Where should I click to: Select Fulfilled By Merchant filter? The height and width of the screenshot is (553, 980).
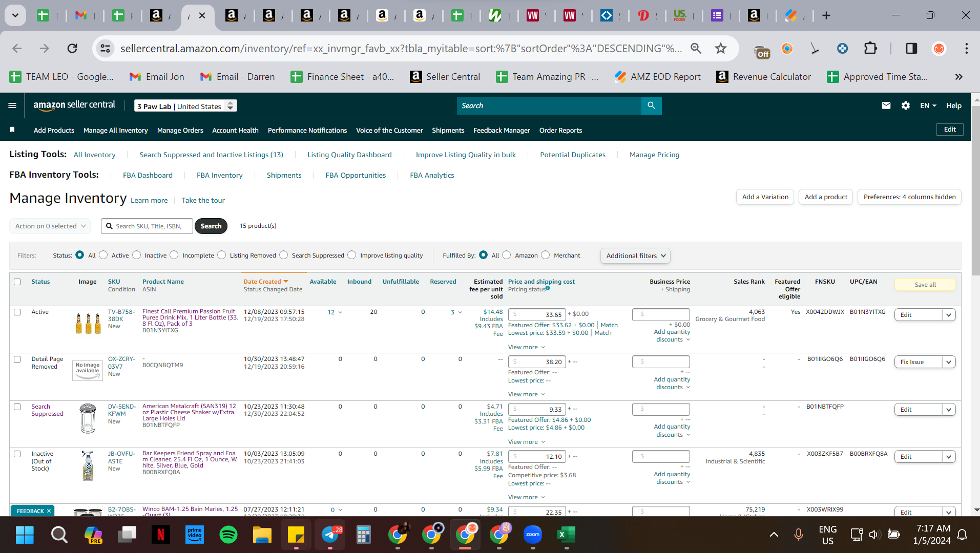pyautogui.click(x=546, y=255)
